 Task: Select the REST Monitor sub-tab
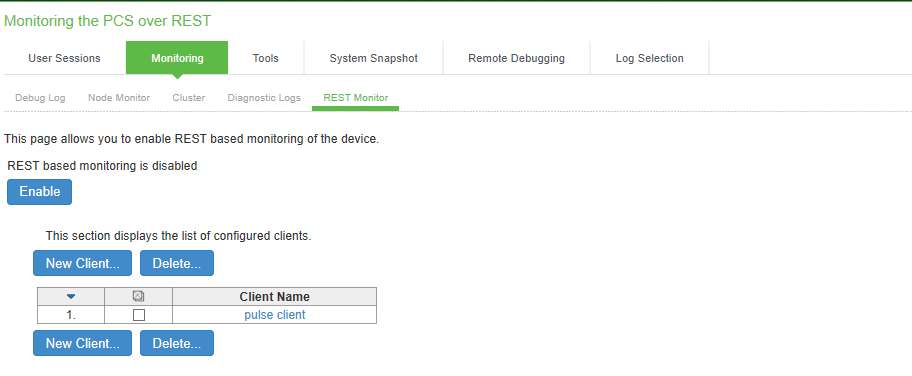pyautogui.click(x=355, y=98)
